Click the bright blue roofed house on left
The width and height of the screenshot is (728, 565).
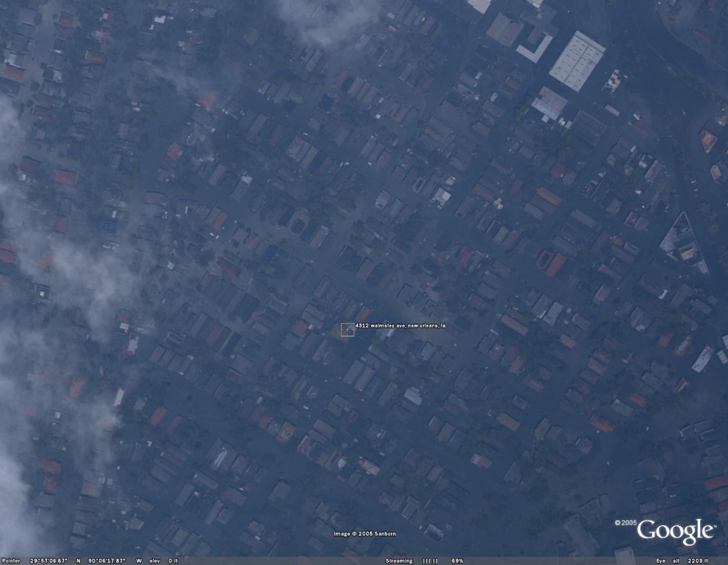[106, 225]
